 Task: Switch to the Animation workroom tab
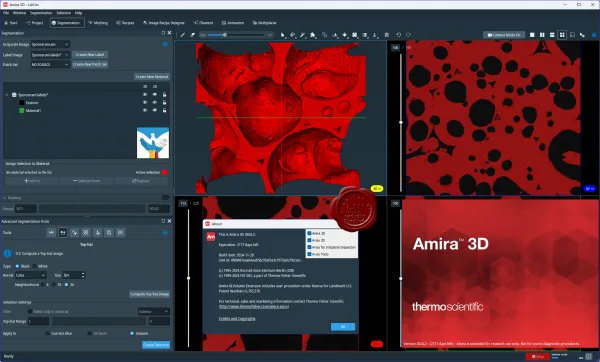[x=233, y=23]
